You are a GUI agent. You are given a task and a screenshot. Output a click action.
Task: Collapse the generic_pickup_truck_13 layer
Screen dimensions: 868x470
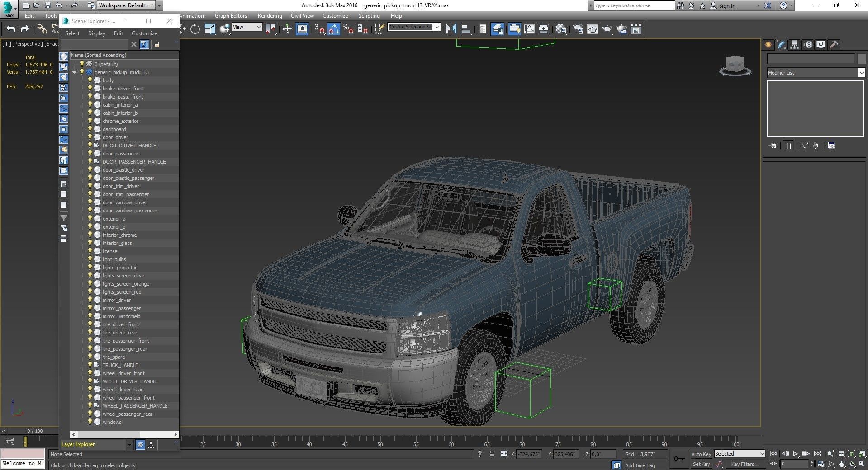[x=75, y=72]
